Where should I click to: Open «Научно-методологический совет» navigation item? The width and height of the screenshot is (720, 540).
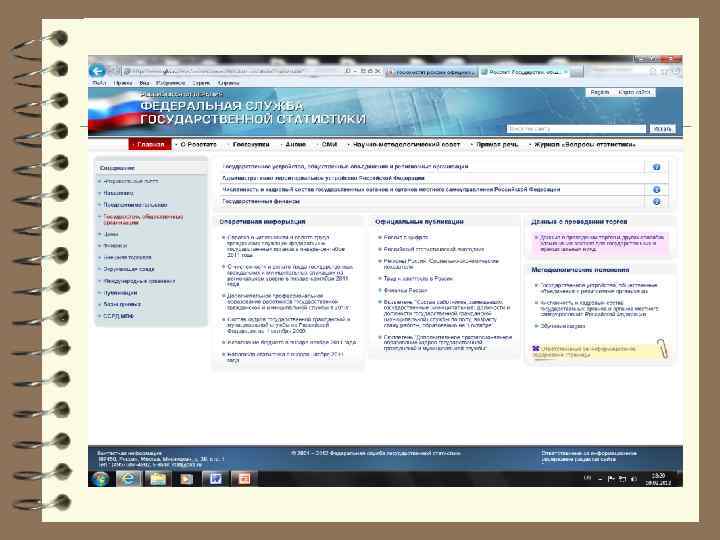406,144
